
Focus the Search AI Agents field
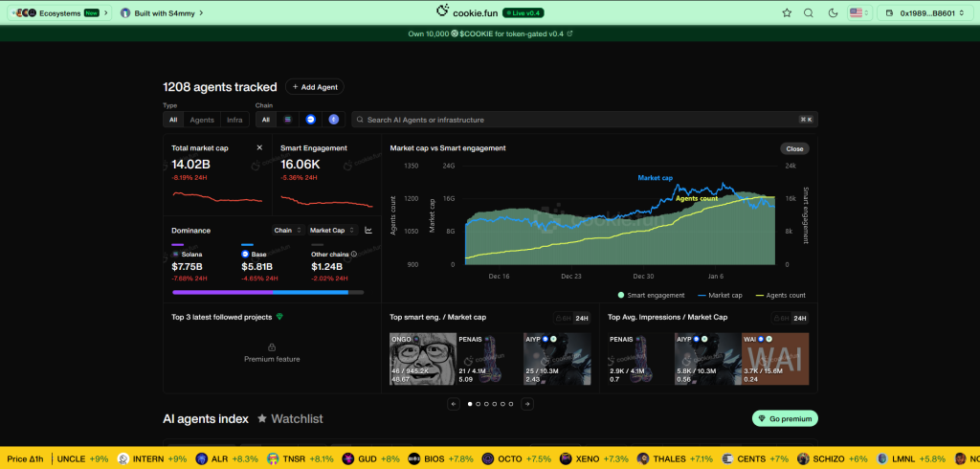click(585, 120)
